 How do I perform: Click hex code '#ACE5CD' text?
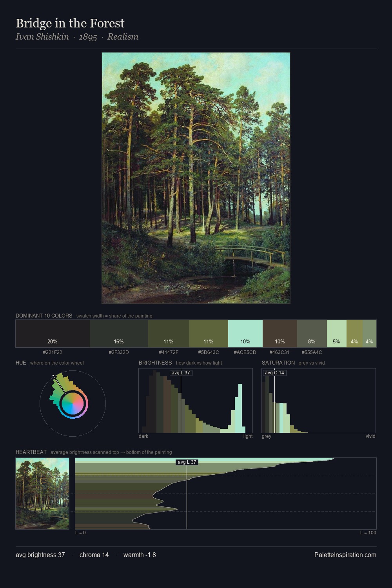click(x=245, y=352)
